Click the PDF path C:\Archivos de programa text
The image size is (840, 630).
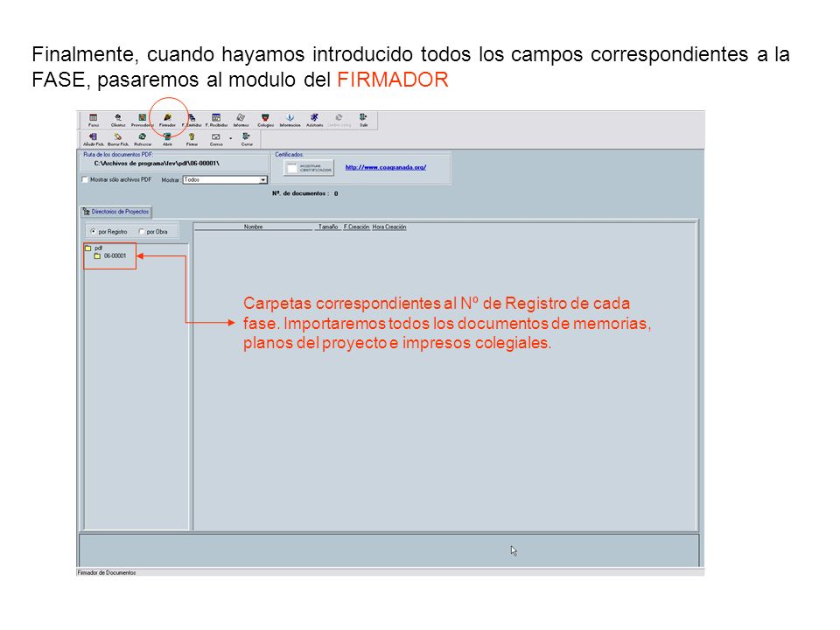pyautogui.click(x=157, y=164)
